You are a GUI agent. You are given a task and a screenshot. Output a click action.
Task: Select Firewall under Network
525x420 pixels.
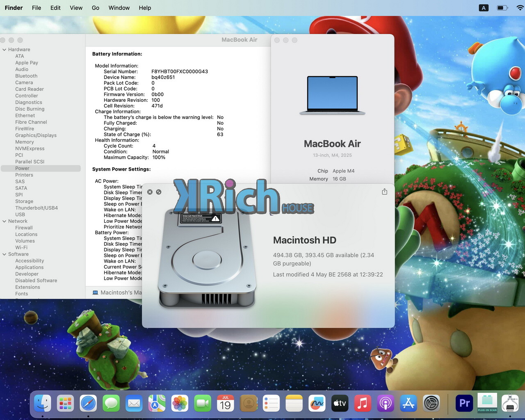(24, 228)
